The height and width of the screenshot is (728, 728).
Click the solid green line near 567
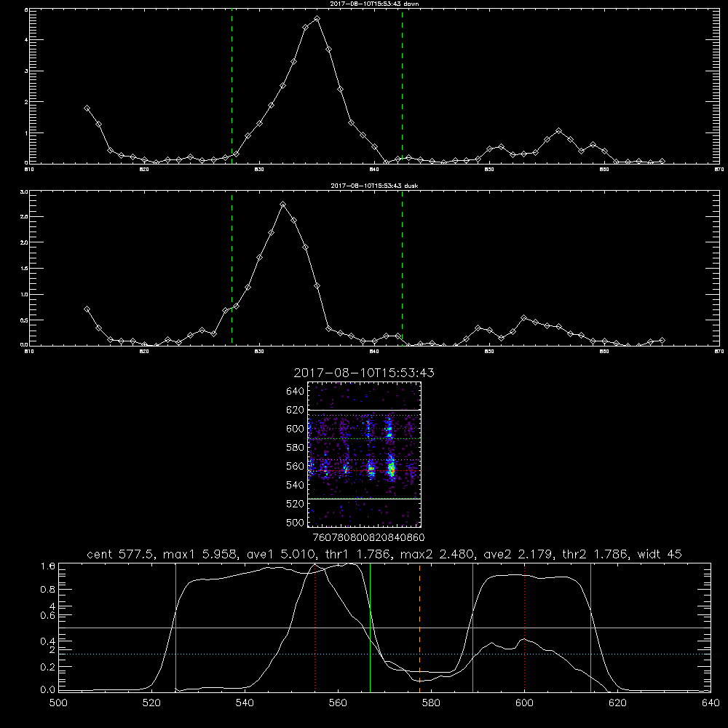(x=370, y=627)
